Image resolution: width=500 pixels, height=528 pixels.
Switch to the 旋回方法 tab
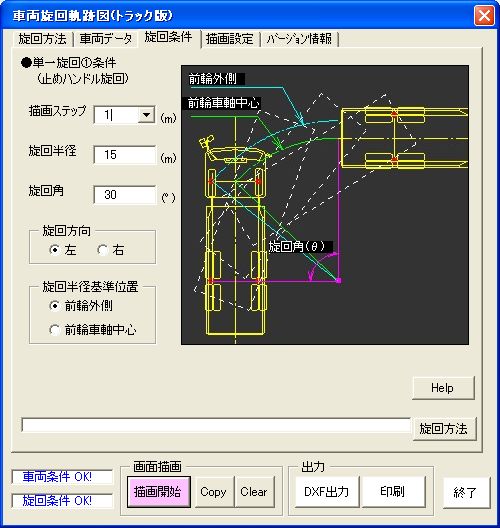point(42,39)
